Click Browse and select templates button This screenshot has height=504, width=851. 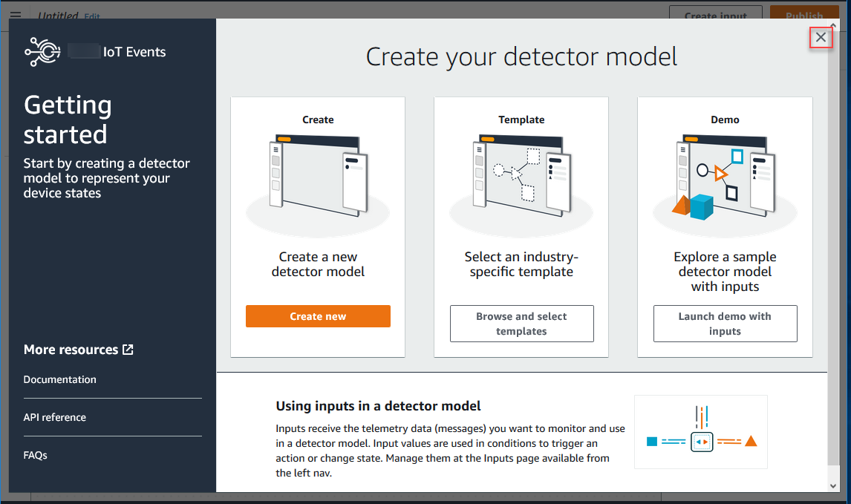pos(521,324)
